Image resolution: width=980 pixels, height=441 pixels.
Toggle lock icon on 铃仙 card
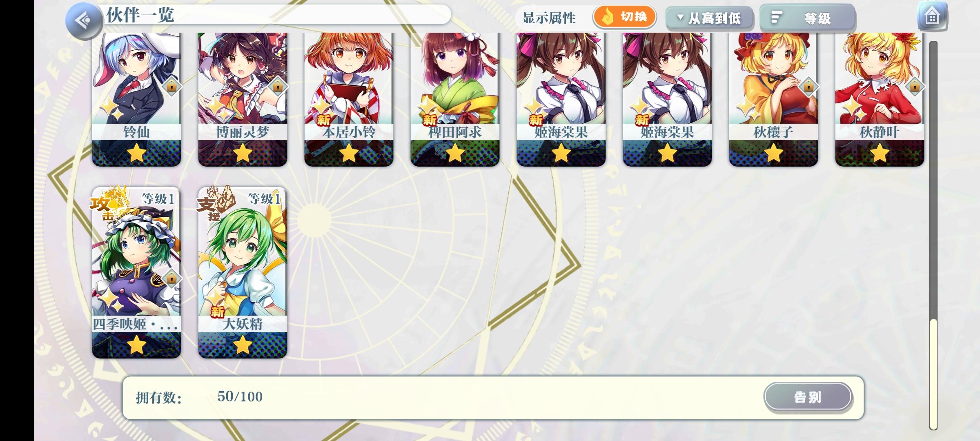(x=171, y=87)
